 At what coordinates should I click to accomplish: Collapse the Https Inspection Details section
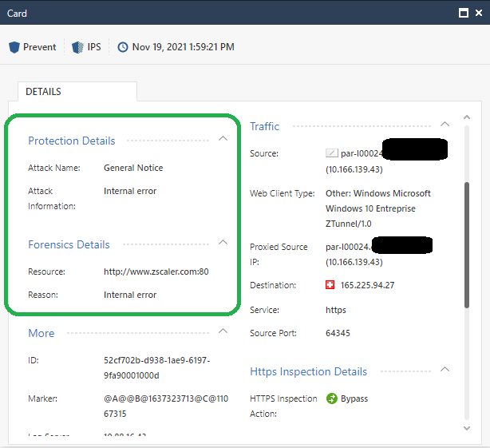tap(445, 369)
